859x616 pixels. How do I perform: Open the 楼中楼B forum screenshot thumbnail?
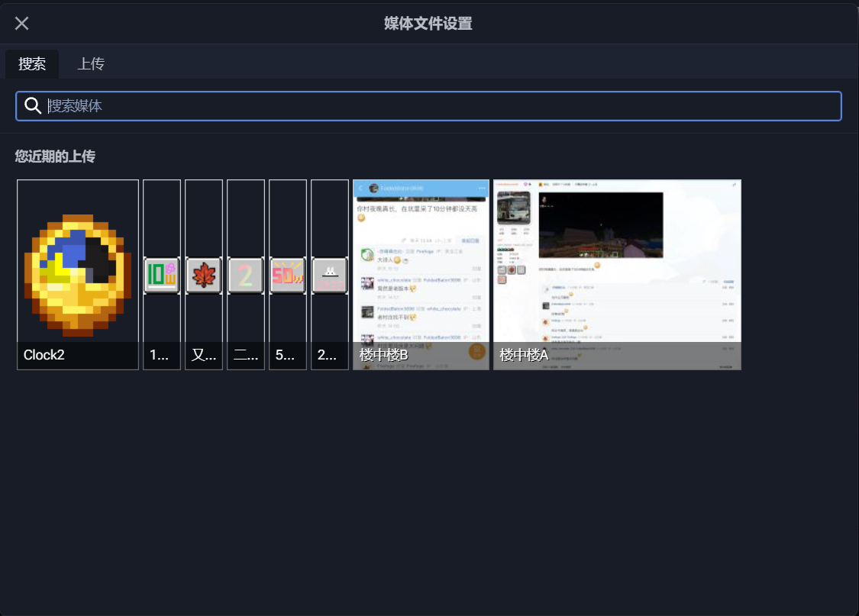tap(421, 274)
